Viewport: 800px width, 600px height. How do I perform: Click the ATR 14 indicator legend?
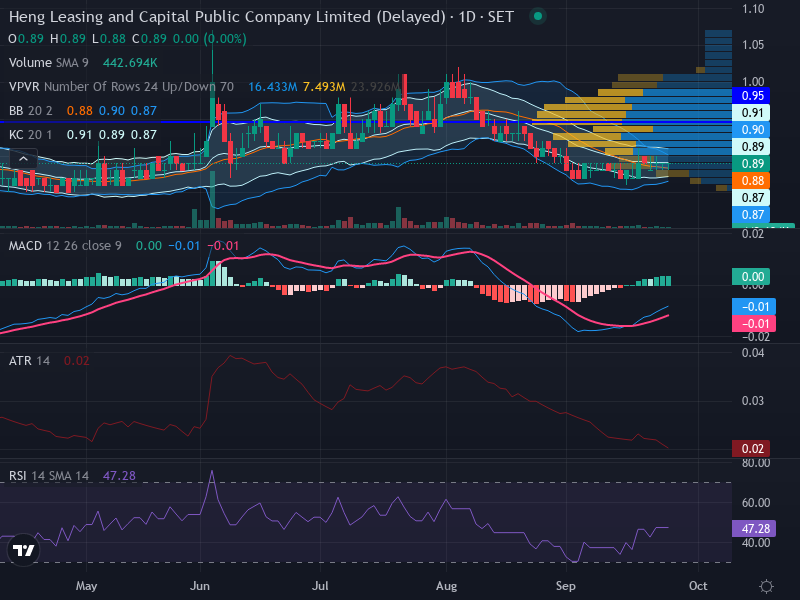29,361
